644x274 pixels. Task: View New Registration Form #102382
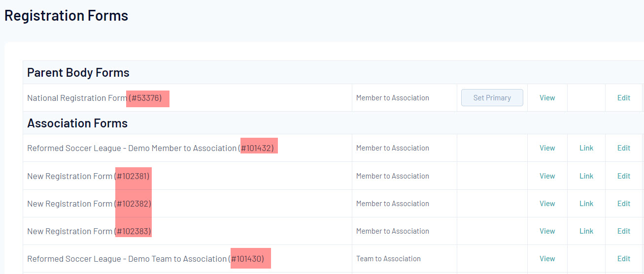[547, 204]
